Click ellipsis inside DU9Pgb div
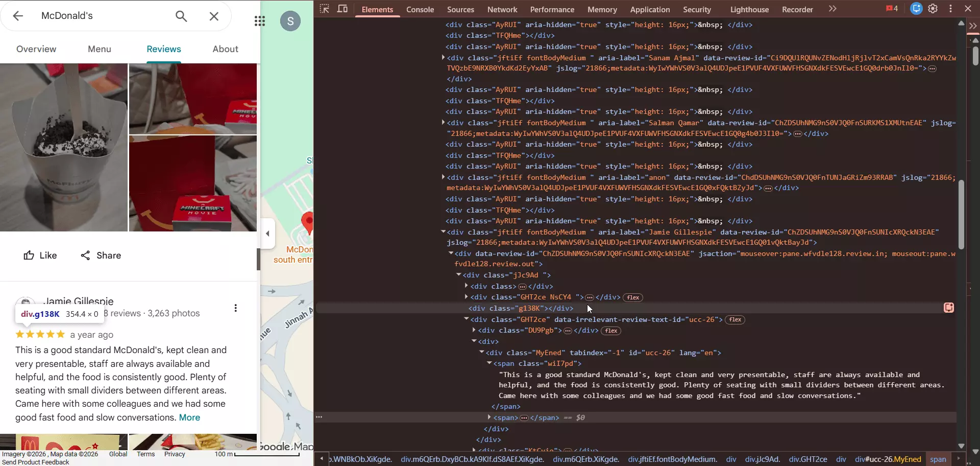Image resolution: width=980 pixels, height=466 pixels. (x=568, y=331)
